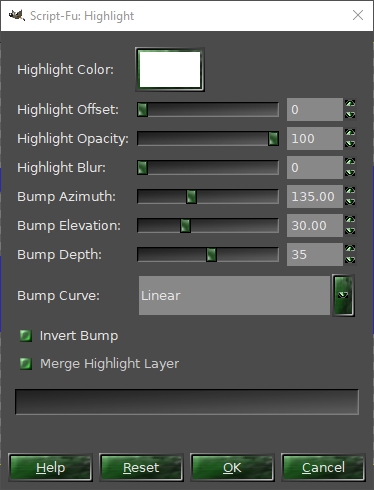This screenshot has height=490, width=374.
Task: Click the Highlight Offset slider handle
Action: pos(142,110)
